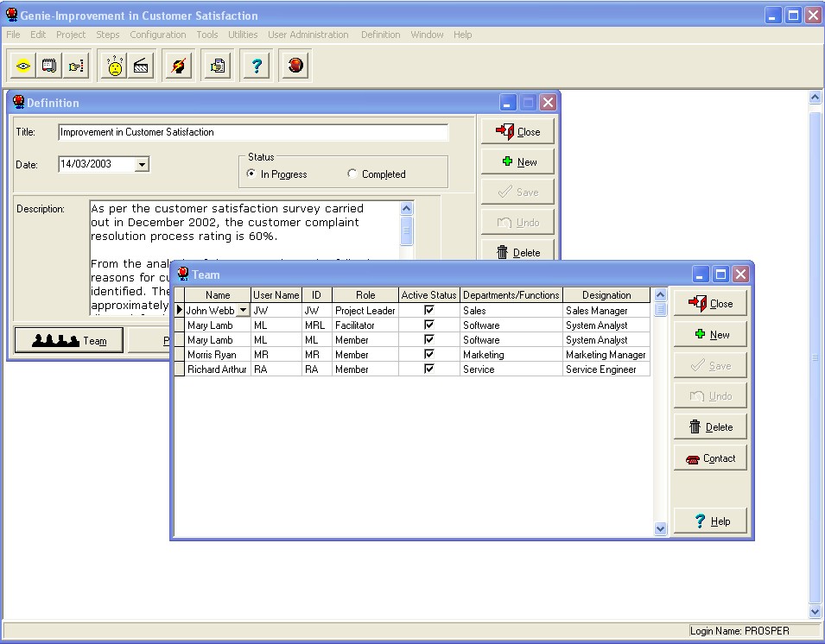
Task: Click the red ball toolbar icon
Action: click(295, 66)
